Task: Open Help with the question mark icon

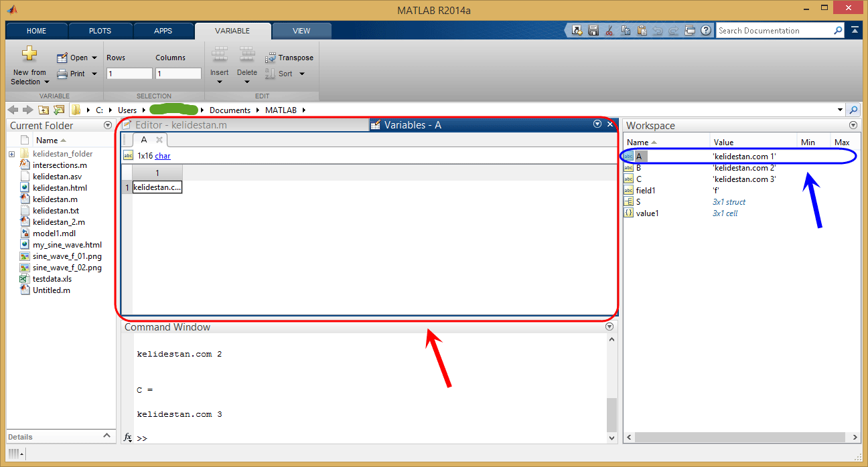Action: click(706, 30)
